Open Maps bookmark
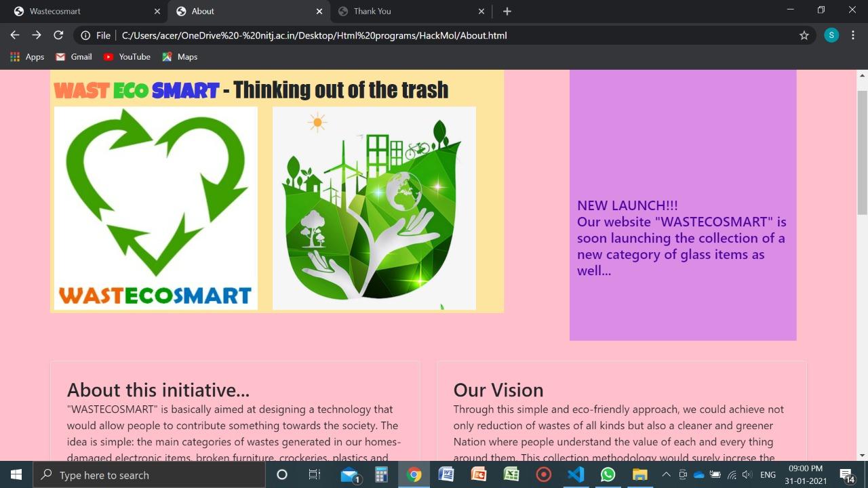 180,57
